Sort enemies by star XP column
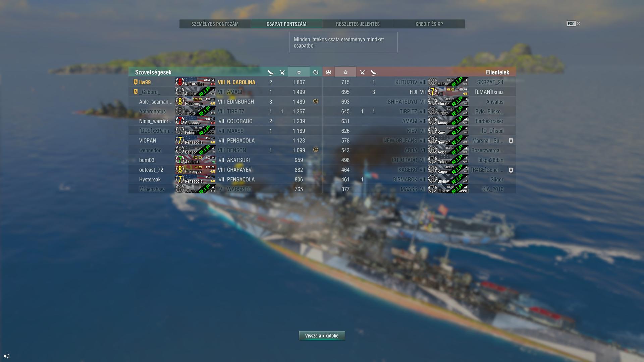 tap(345, 72)
